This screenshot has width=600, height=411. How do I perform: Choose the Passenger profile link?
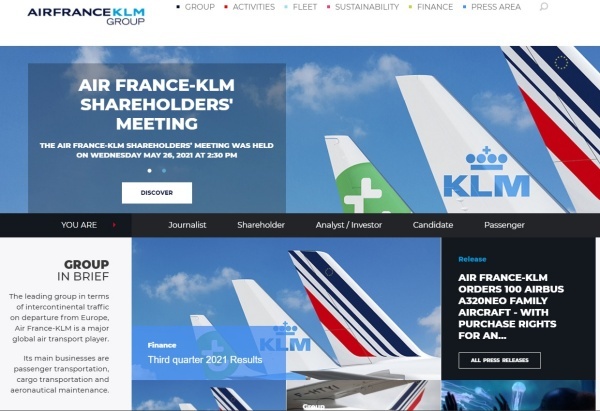click(504, 225)
